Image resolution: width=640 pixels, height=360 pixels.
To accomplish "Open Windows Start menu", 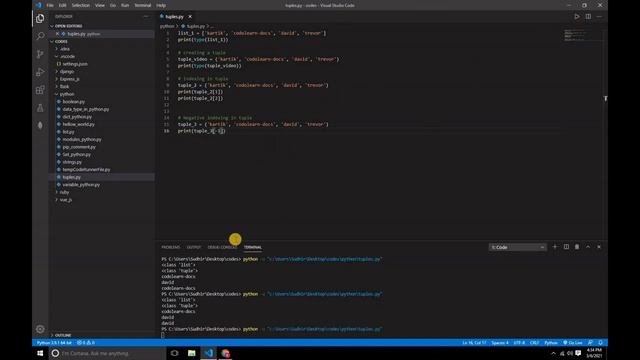I will [x=40, y=353].
